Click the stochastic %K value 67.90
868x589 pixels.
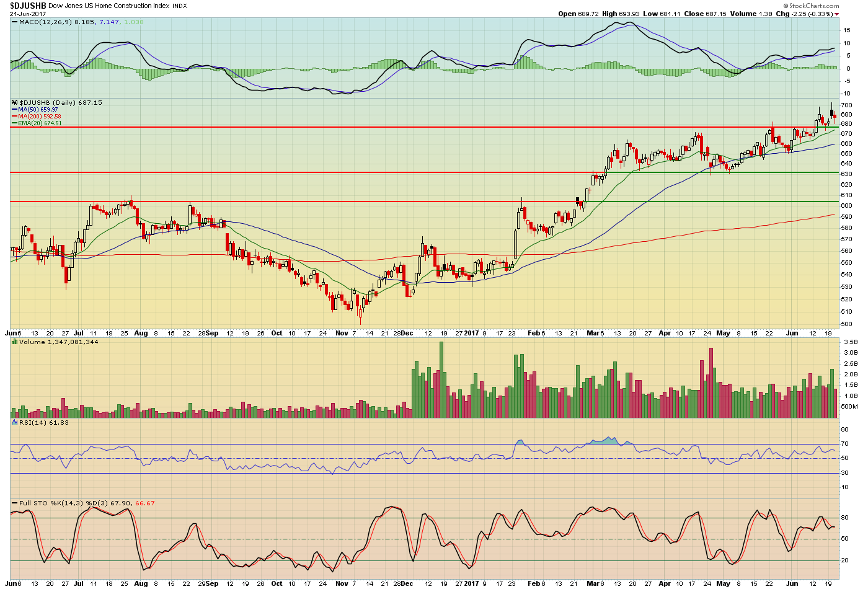[122, 503]
